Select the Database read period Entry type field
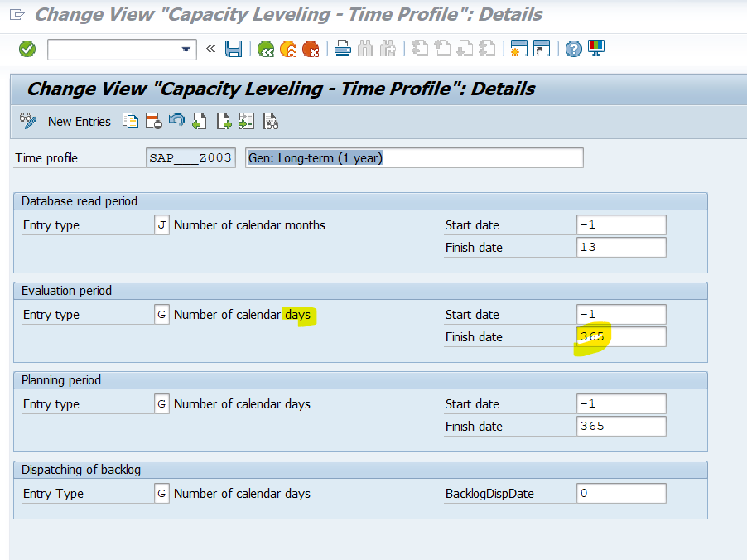This screenshot has width=747, height=560. tap(161, 224)
